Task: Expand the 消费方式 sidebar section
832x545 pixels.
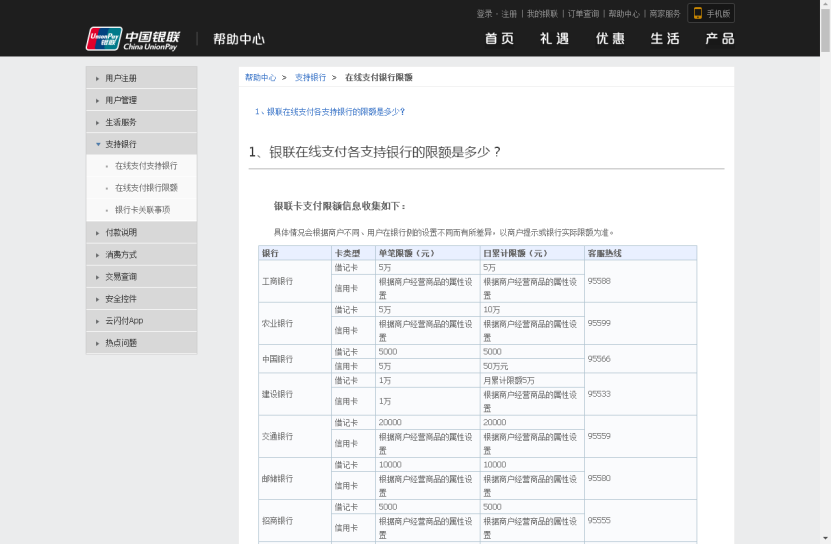Action: point(142,255)
